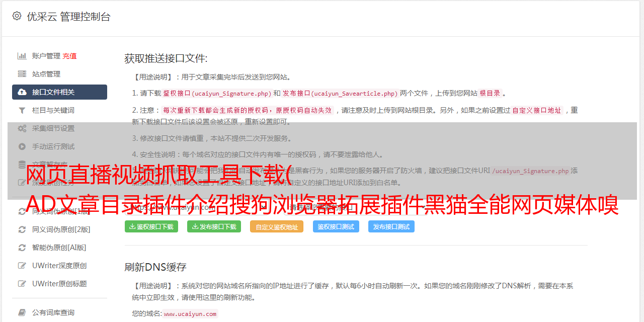The image size is (644, 322).
Task: Click the 优采云 管理控制台 title
Action: [68, 17]
